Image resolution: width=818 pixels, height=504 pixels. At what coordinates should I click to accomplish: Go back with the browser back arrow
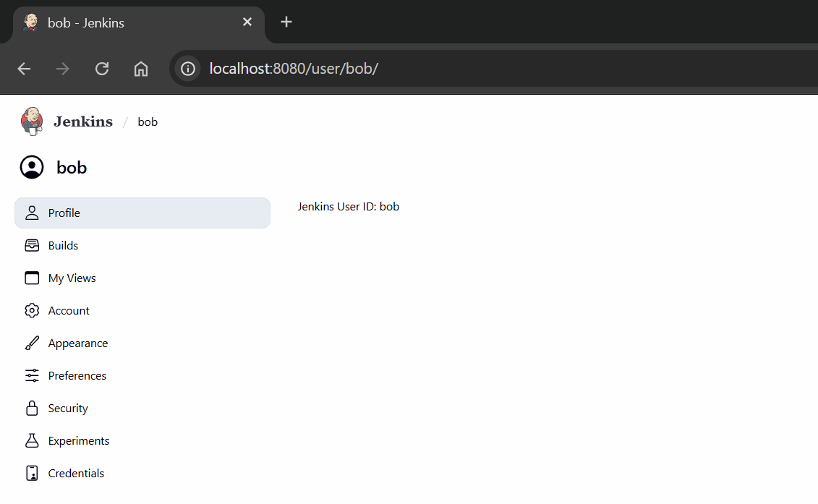click(x=24, y=69)
